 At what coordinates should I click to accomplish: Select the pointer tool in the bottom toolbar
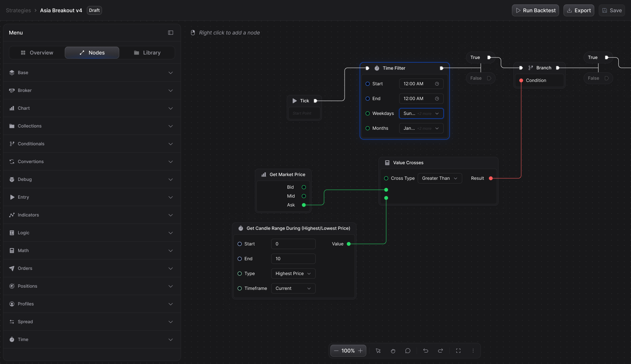pyautogui.click(x=378, y=351)
